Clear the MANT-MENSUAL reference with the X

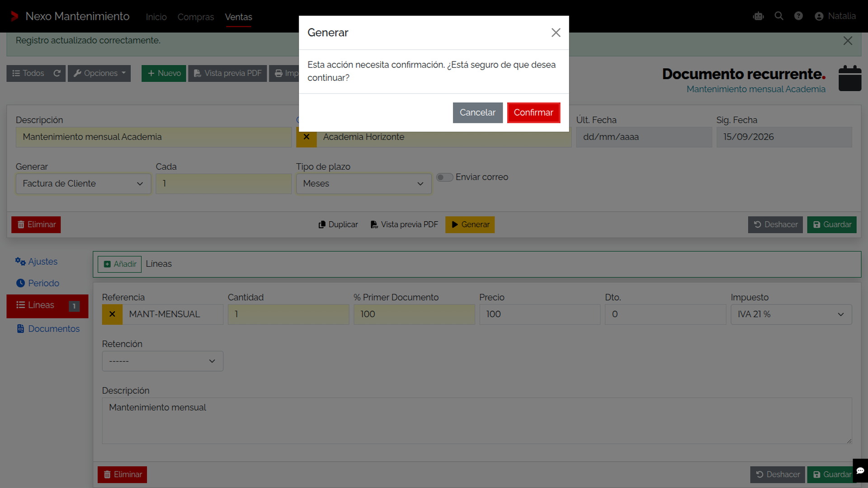tap(112, 314)
